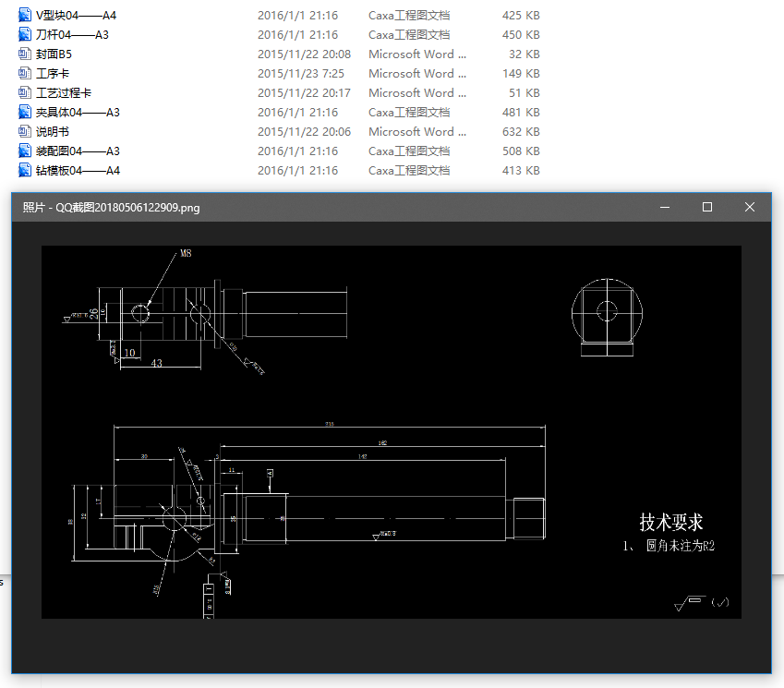The image size is (784, 688).
Task: Click the Caxa icon of 刀杆04——A3
Action: [22, 34]
